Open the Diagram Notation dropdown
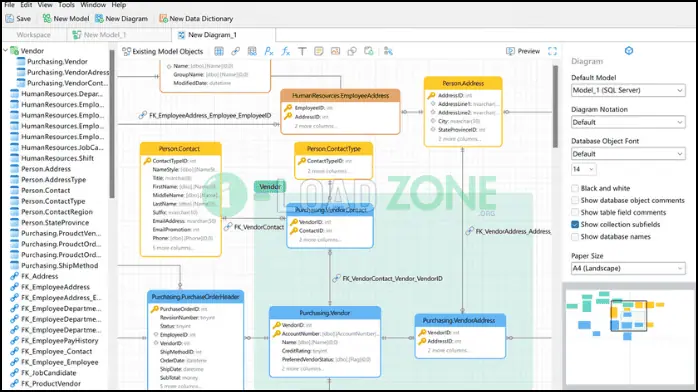The image size is (698, 392). coord(628,122)
